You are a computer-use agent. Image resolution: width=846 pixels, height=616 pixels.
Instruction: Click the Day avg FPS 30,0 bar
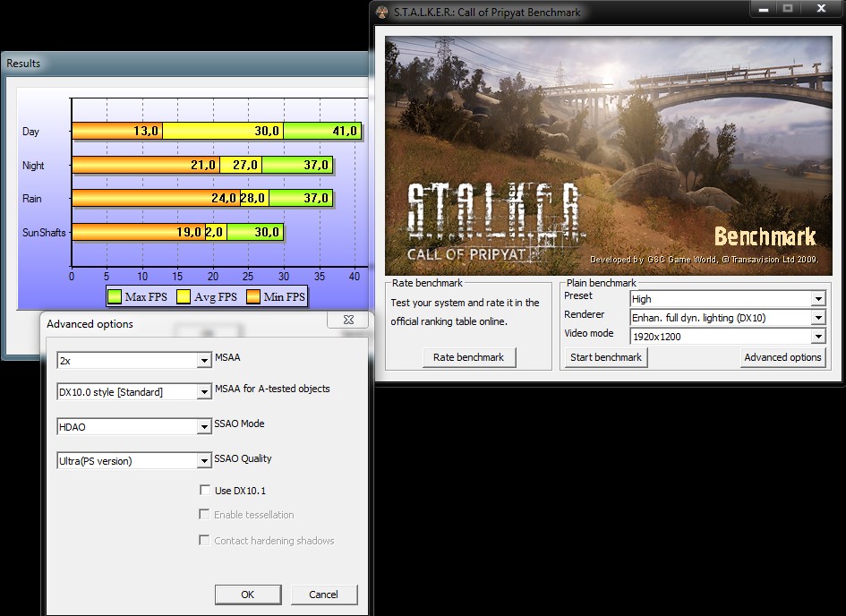(x=223, y=131)
